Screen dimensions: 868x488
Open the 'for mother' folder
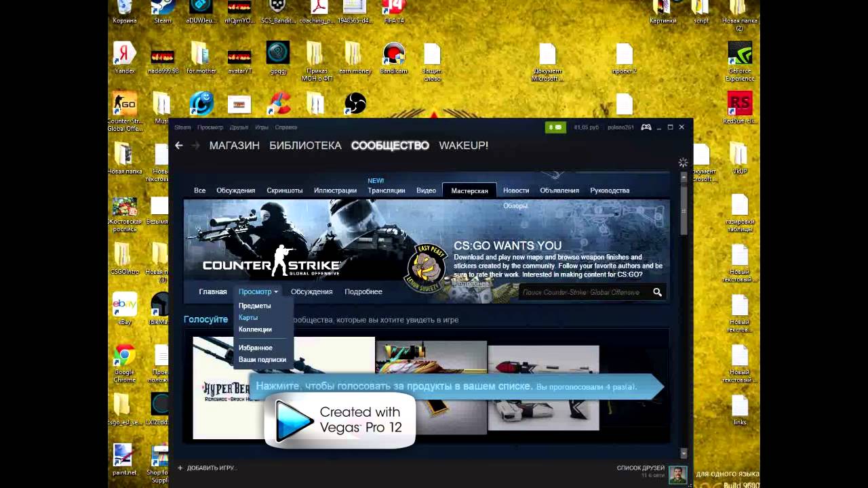pos(201,58)
